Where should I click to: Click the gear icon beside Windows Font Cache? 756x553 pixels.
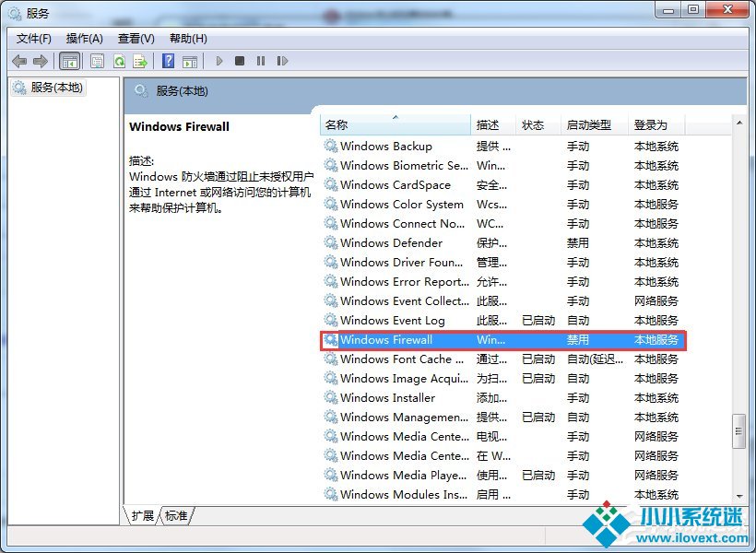(331, 359)
